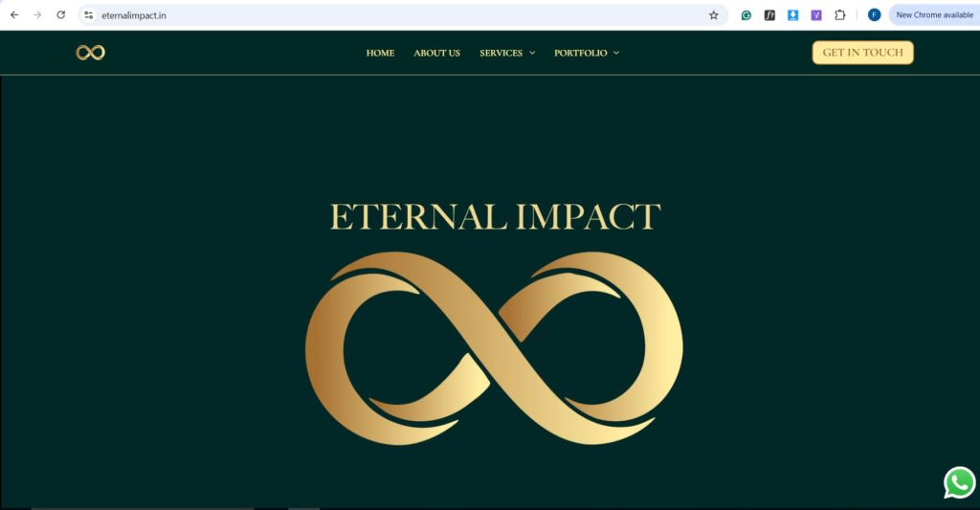The width and height of the screenshot is (980, 510).
Task: Click the small infinity logo in the header
Action: (91, 53)
